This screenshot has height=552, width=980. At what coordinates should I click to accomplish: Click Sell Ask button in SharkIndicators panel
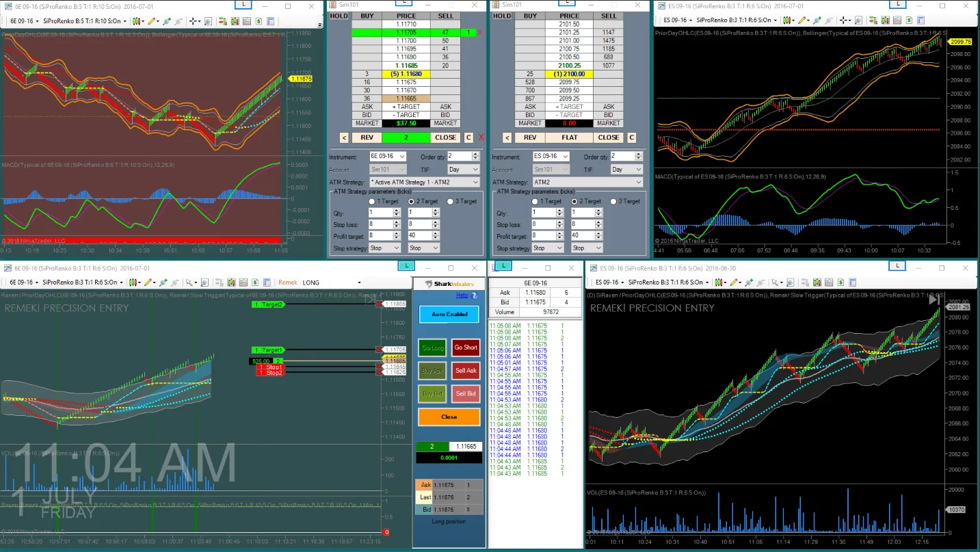[x=466, y=371]
